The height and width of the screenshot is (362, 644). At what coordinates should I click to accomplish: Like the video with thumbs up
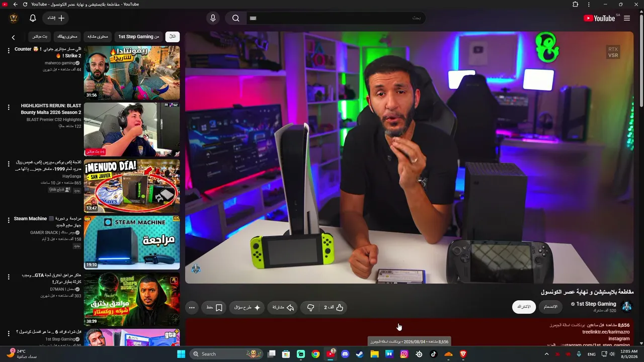[333, 307]
